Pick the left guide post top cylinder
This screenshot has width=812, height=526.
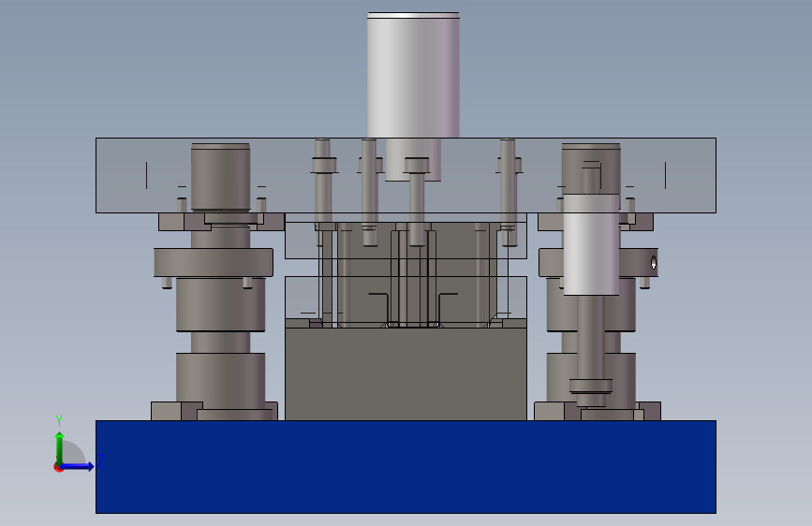click(221, 177)
